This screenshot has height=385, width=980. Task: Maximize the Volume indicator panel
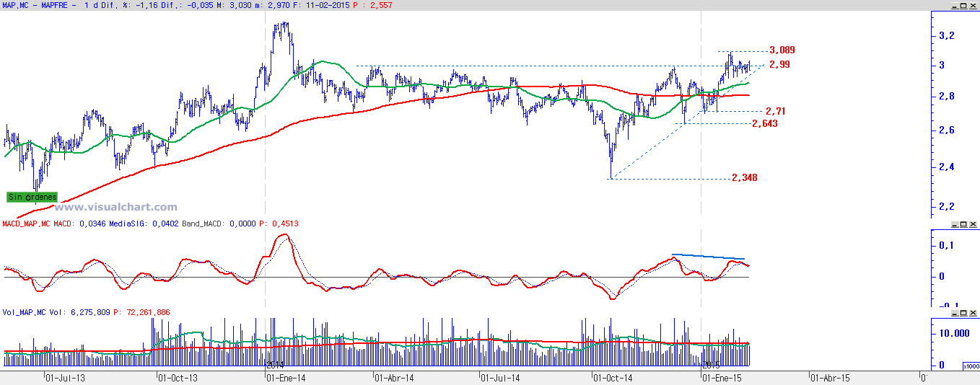[963, 314]
